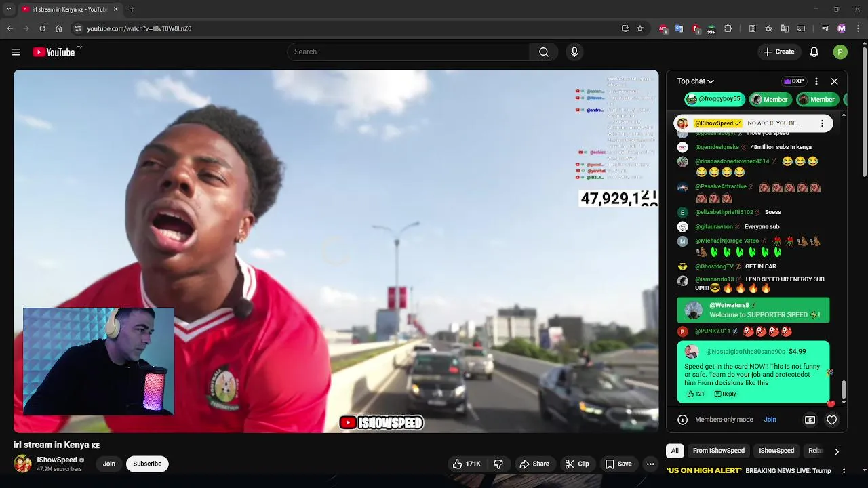Clip the video

[577, 464]
